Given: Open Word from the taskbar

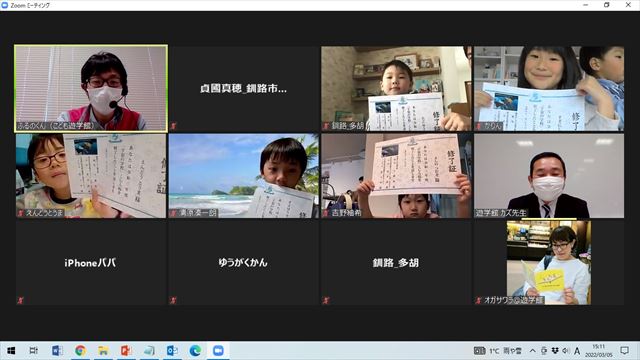Looking at the screenshot, I should [x=57, y=351].
